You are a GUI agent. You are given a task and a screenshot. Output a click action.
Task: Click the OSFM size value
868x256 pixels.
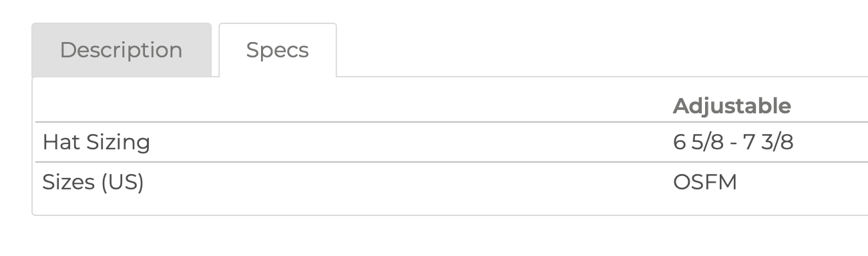(x=705, y=182)
